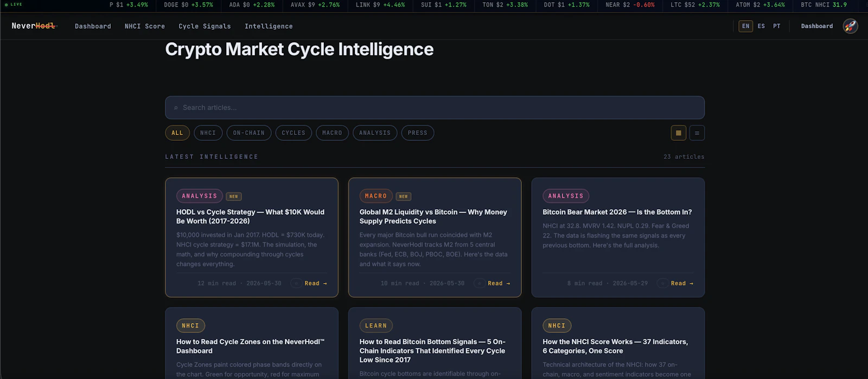Screen dimensions: 868x379
Task: Open title 'HODL vs Cycle Strategy'
Action: point(250,216)
